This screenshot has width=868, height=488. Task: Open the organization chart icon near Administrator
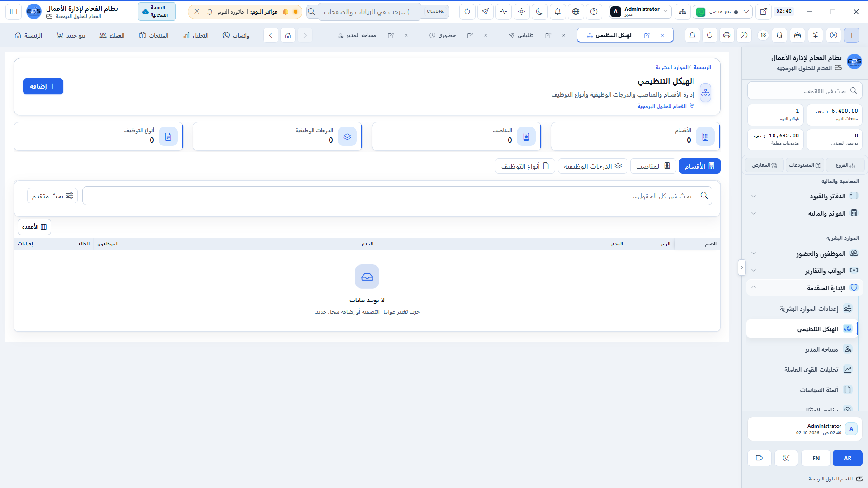(x=682, y=12)
